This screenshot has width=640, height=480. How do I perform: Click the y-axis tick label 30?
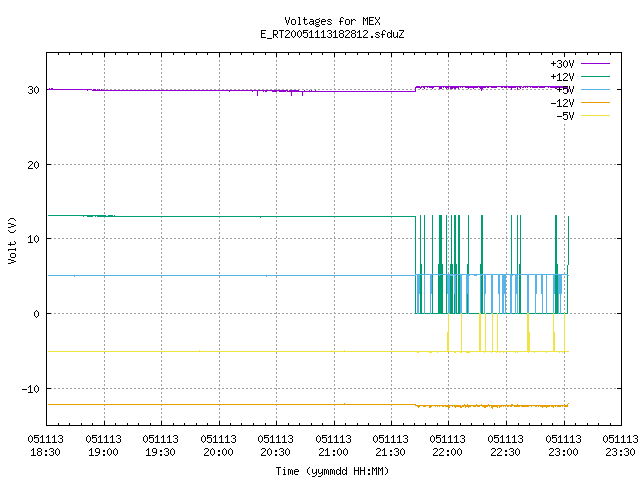[33, 90]
